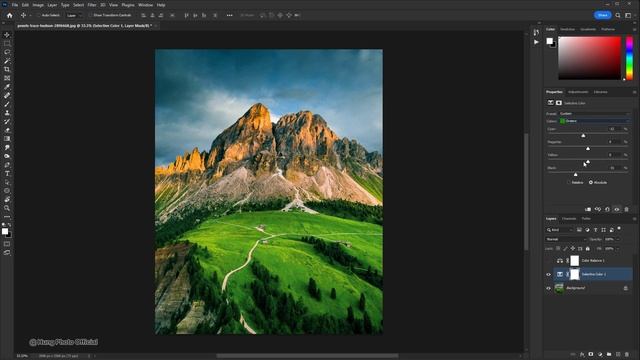This screenshot has height=360, width=640.
Task: Enable the Auto-Select checkbox
Action: point(39,16)
